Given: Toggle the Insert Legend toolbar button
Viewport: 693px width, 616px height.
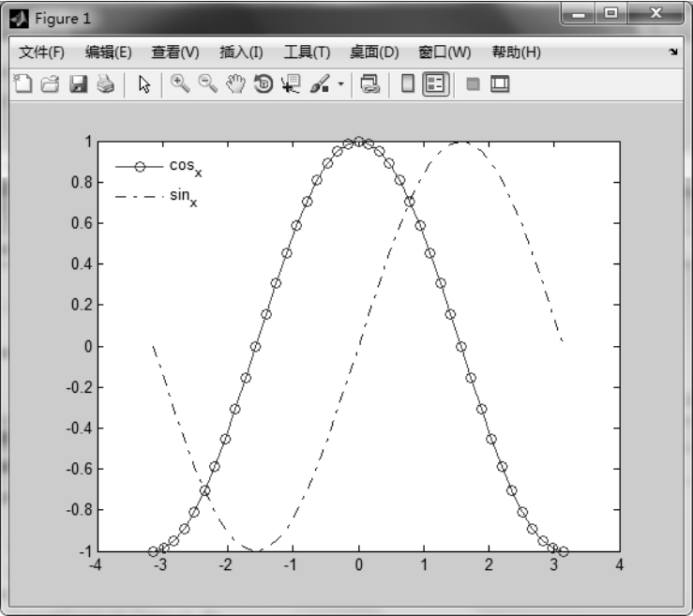Looking at the screenshot, I should (437, 84).
